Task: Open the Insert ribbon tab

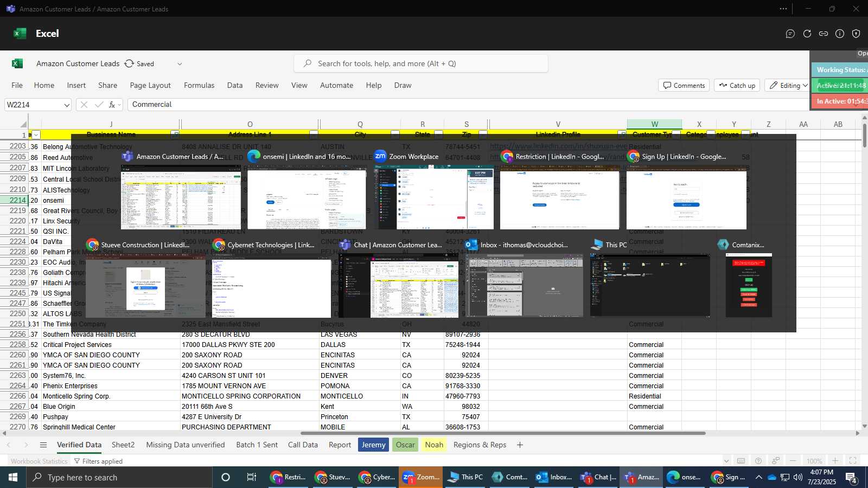Action: coord(76,86)
